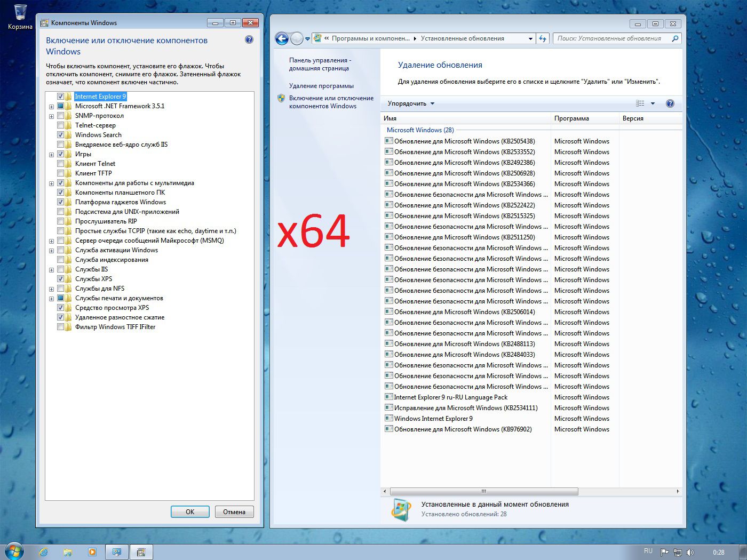Enable the Telnet-сервер checkbox
The height and width of the screenshot is (560, 747).
click(x=60, y=125)
